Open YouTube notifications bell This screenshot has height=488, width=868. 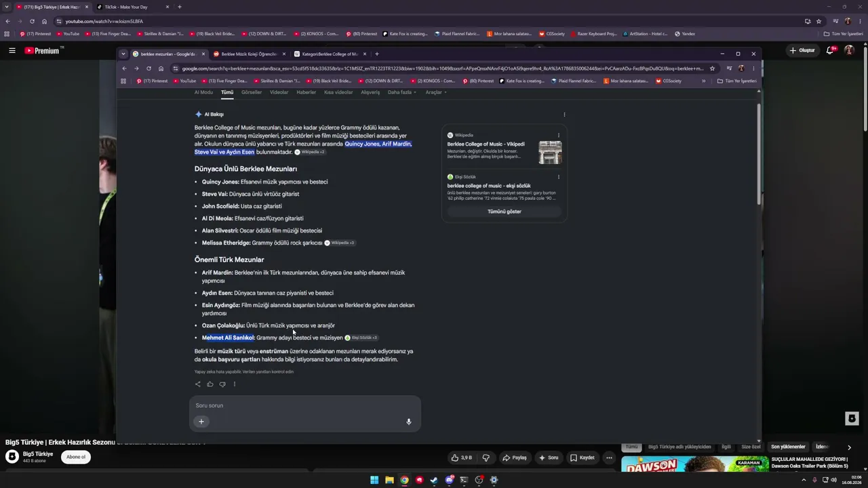tap(830, 50)
